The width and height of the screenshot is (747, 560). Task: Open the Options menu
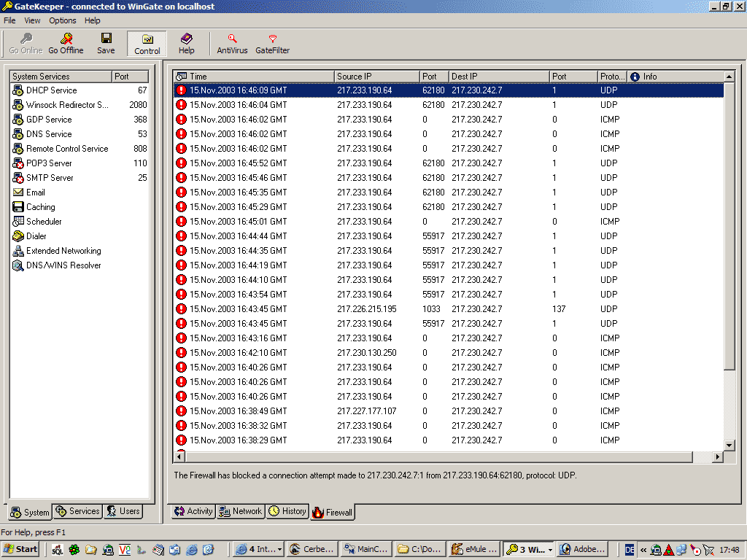coord(63,20)
